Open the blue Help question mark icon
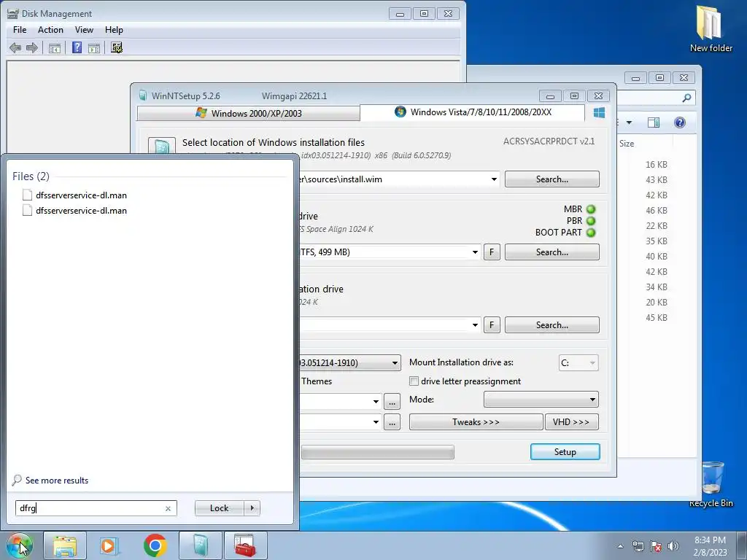747x560 pixels. click(77, 47)
